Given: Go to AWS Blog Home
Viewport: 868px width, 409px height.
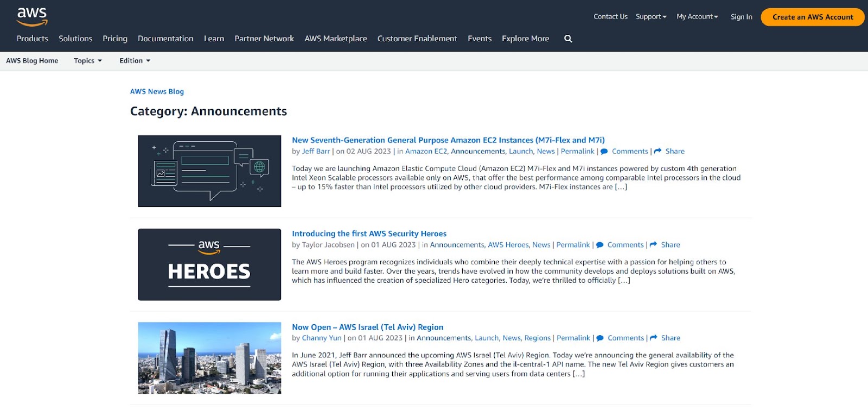Looking at the screenshot, I should point(32,61).
